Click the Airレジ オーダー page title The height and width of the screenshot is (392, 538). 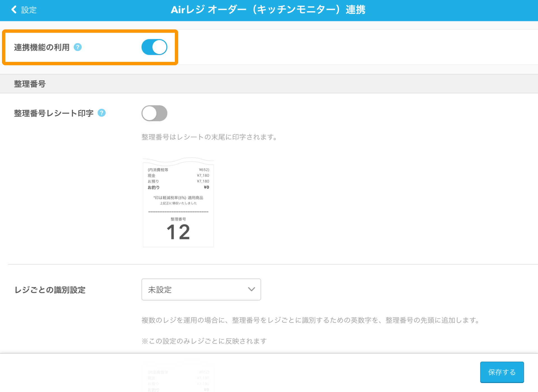(268, 10)
